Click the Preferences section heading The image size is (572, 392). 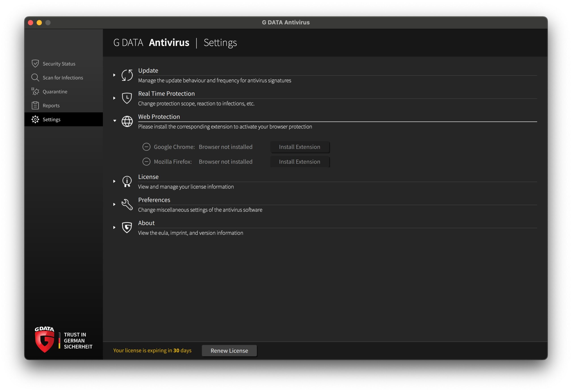point(154,200)
